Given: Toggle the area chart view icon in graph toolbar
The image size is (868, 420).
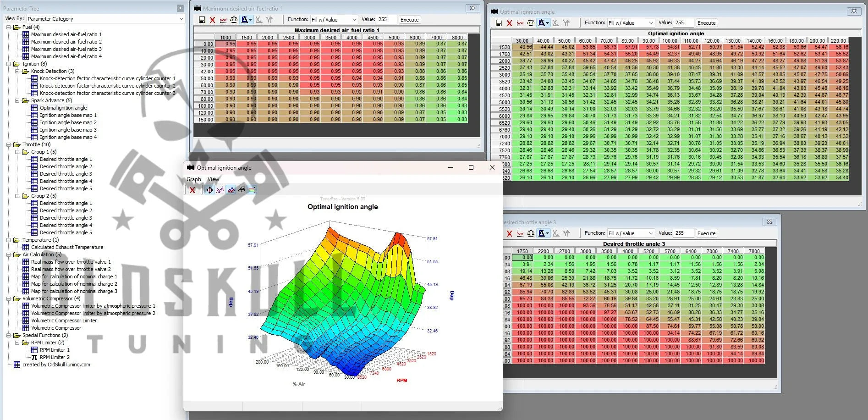Looking at the screenshot, I should pyautogui.click(x=231, y=190).
